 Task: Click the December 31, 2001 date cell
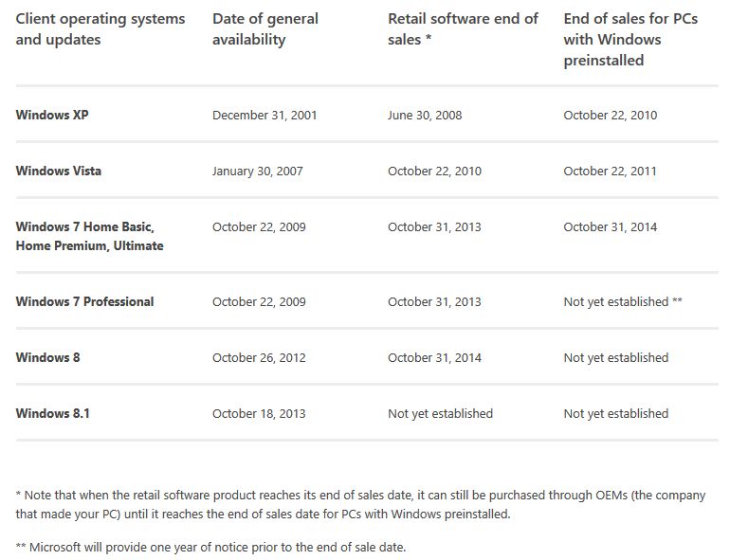click(x=265, y=116)
